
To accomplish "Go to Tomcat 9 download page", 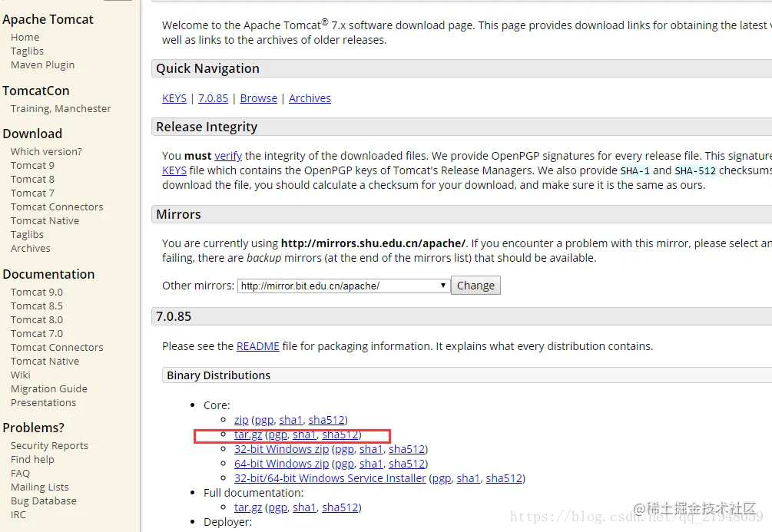I will click(32, 165).
